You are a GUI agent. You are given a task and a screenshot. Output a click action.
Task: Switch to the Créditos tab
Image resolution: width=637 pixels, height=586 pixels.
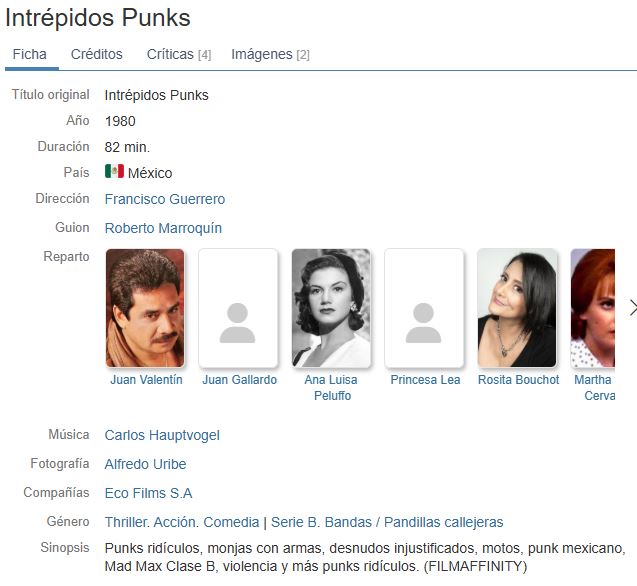coord(97,54)
